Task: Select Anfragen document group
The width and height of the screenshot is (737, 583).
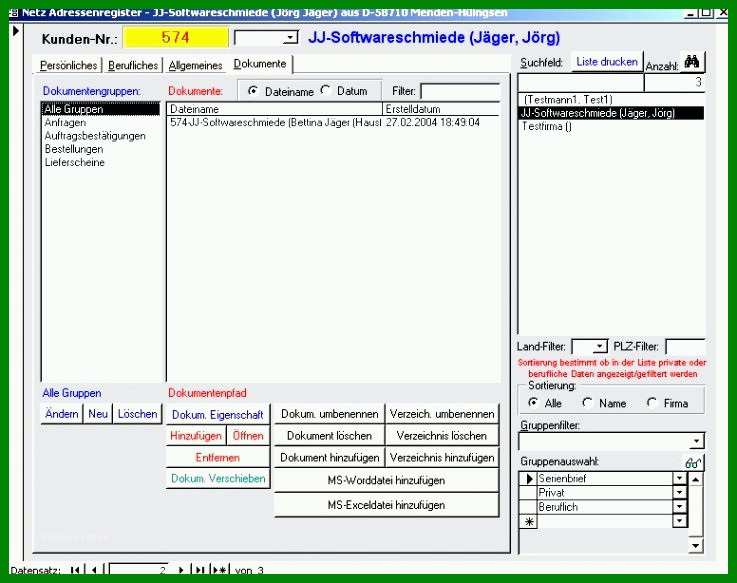Action: coord(101,123)
